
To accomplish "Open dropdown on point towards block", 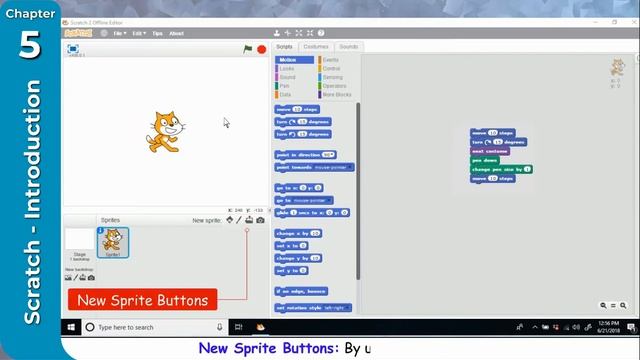I will click(x=350, y=167).
